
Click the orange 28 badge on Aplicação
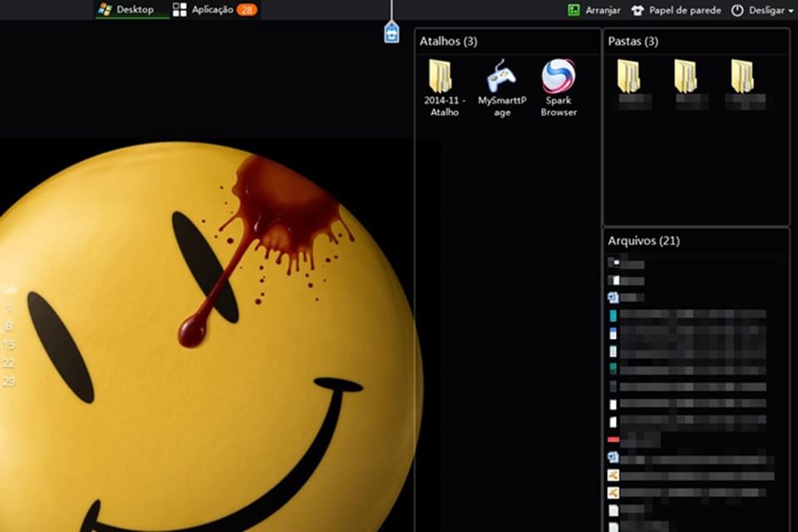tap(246, 10)
